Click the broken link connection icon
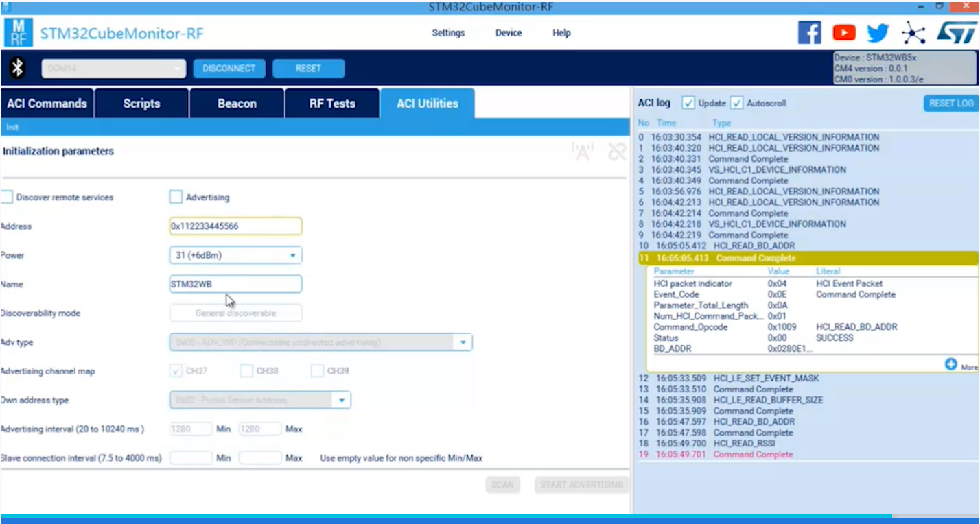The height and width of the screenshot is (524, 980). pos(617,151)
